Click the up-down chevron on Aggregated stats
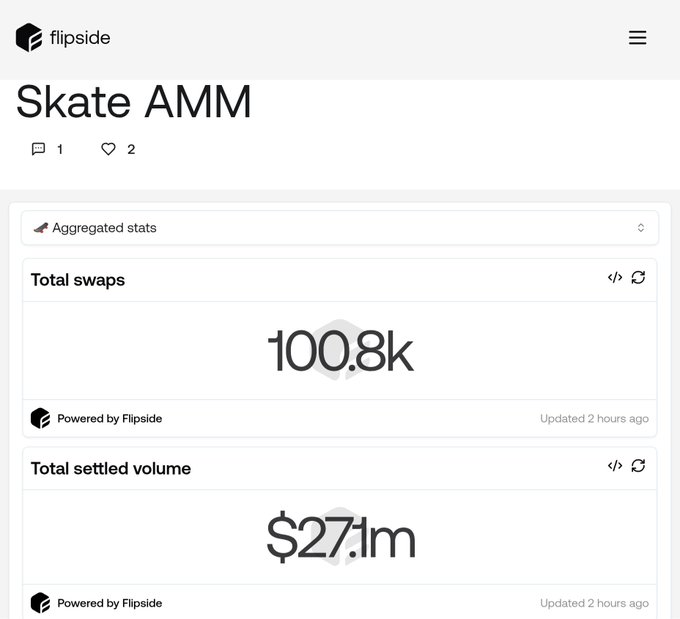Screen dimensions: 680x619 pyautogui.click(x=641, y=228)
